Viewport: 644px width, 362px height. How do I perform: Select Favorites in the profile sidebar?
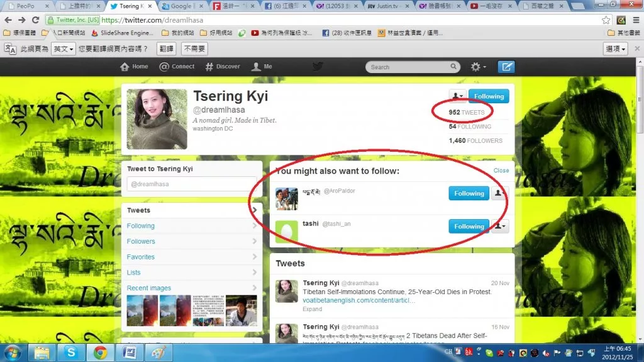coord(192,257)
